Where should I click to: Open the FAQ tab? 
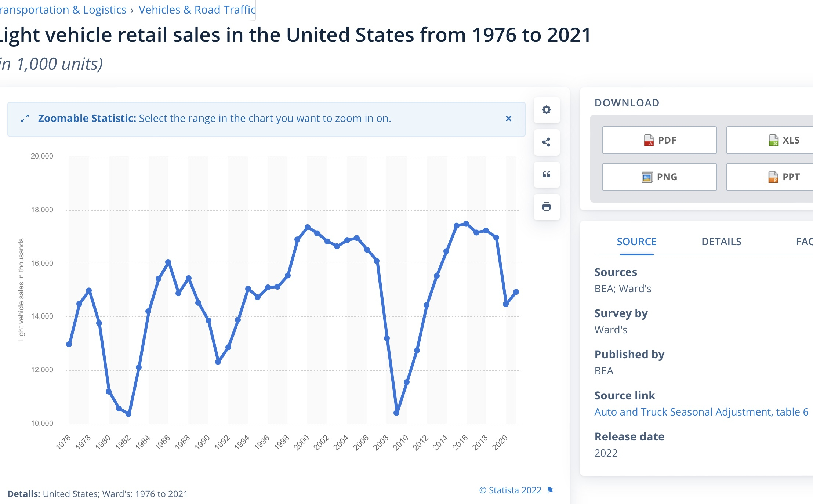pos(804,242)
